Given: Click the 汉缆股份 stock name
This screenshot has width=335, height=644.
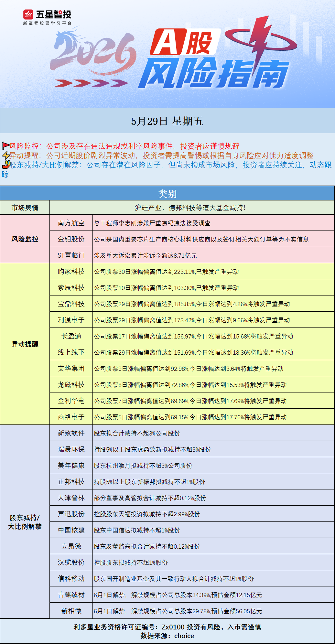Looking at the screenshot, I should click(71, 563).
